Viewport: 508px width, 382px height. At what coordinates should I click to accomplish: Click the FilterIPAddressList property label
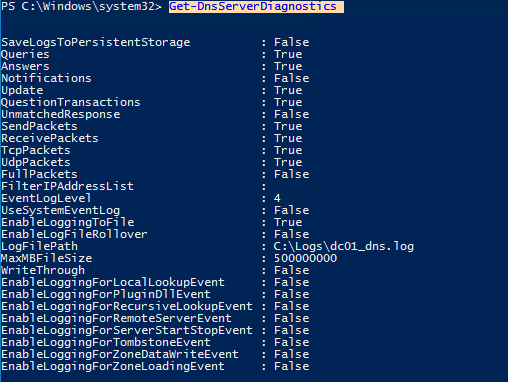pos(67,186)
